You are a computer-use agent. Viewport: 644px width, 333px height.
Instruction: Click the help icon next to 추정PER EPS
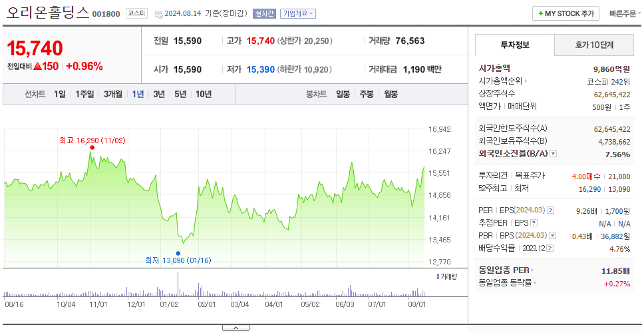534,223
